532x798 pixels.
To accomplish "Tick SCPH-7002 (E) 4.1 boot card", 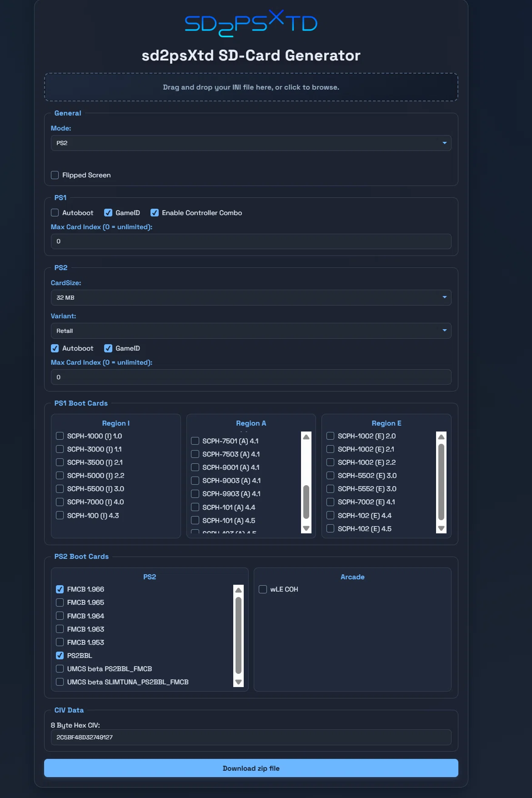I will [x=331, y=502].
